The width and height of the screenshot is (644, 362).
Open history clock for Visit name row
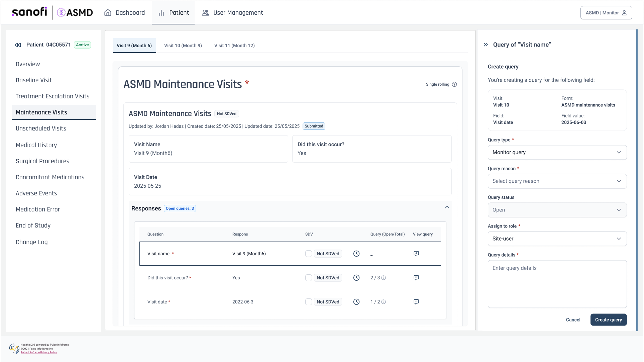[356, 254]
